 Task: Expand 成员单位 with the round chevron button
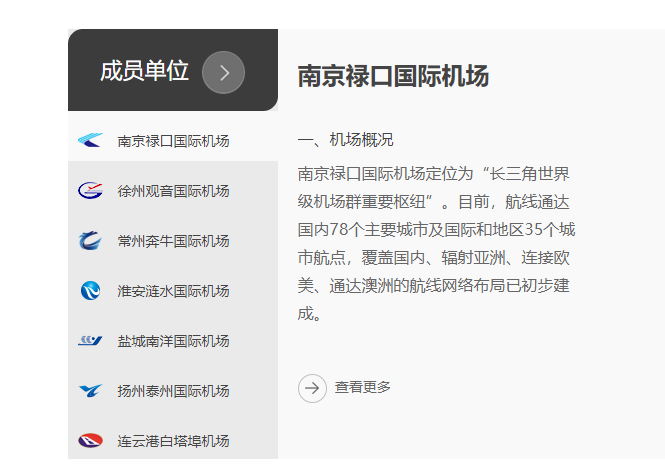224,73
